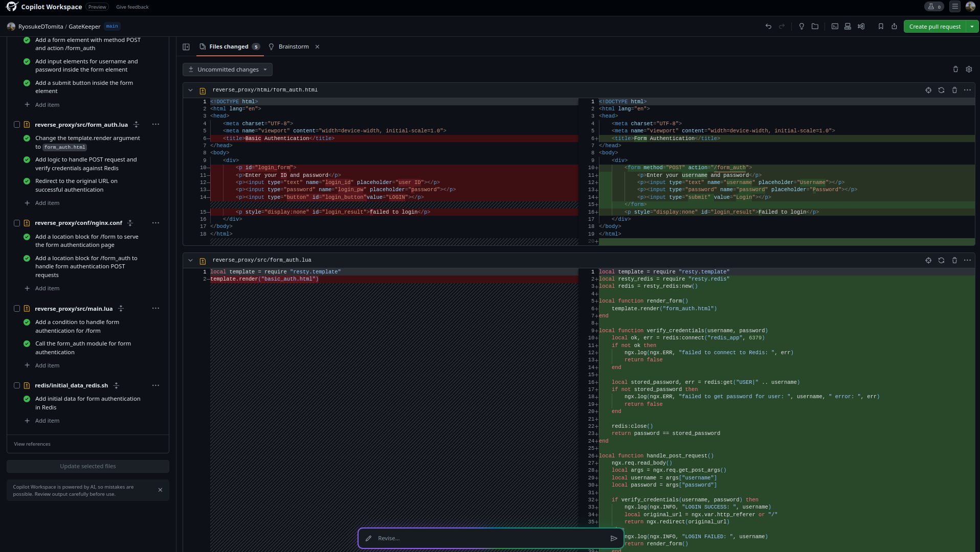
Task: Click the share session icon
Action: tap(894, 27)
